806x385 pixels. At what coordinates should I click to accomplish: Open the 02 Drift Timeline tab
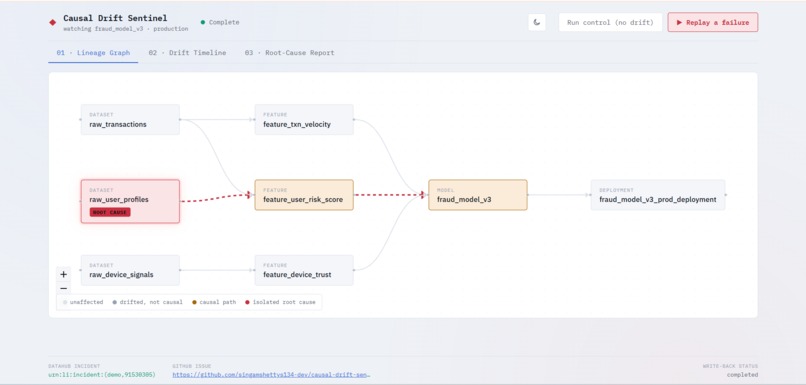pyautogui.click(x=187, y=52)
